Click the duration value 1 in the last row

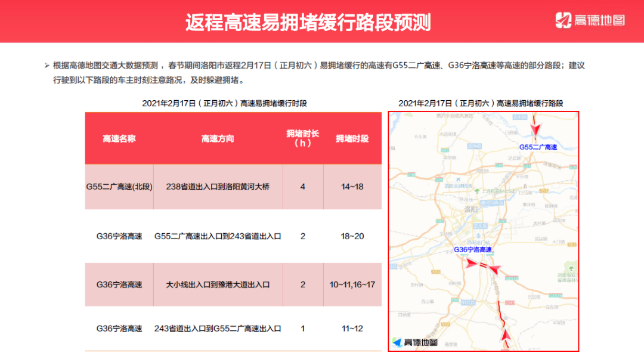point(303,329)
